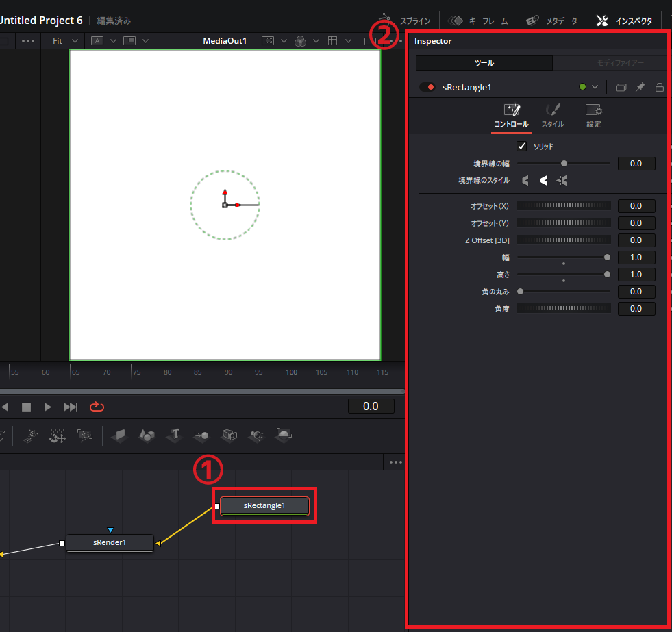Lock the sRectangle1 tool
This screenshot has height=632, width=672.
point(659,88)
